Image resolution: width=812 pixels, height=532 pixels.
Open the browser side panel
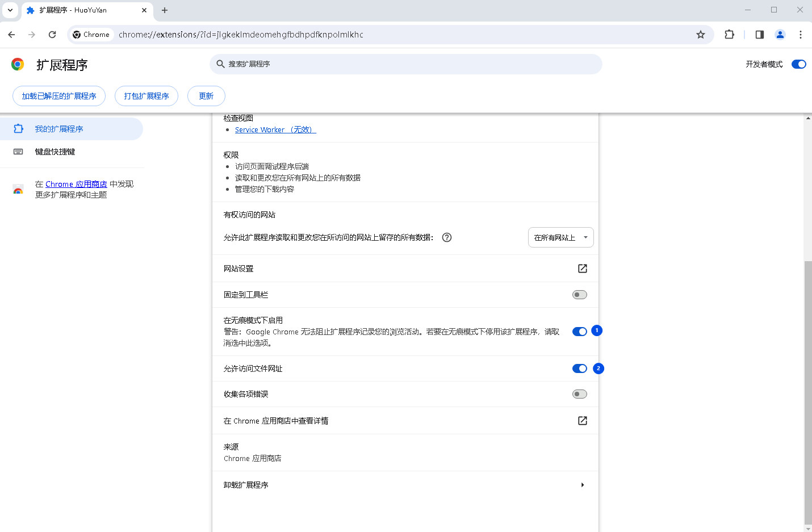pos(760,35)
